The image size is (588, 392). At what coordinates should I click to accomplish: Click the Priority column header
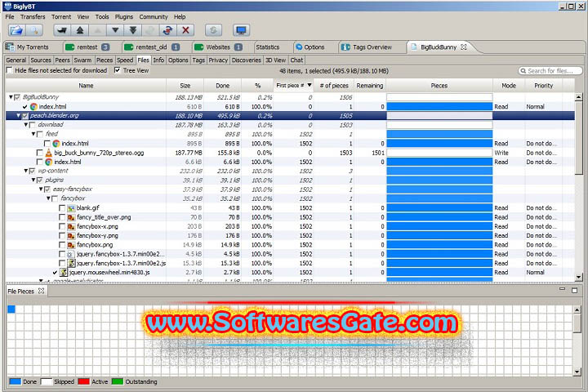click(543, 86)
